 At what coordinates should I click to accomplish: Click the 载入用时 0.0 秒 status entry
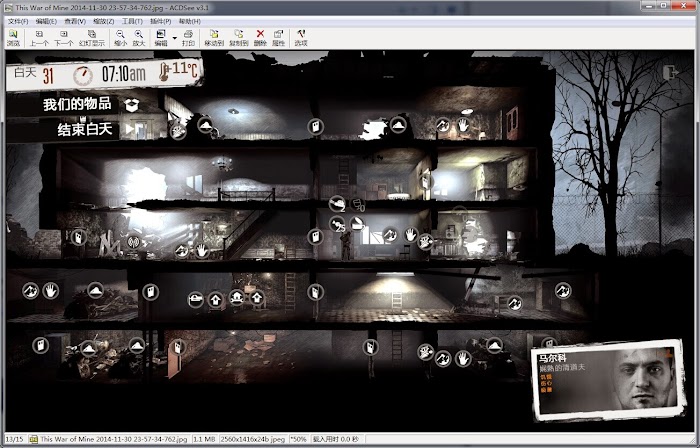[336, 439]
